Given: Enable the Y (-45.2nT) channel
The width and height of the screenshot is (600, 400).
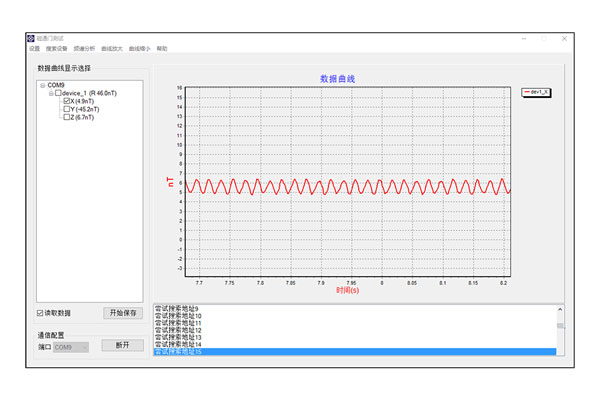Looking at the screenshot, I should [67, 110].
